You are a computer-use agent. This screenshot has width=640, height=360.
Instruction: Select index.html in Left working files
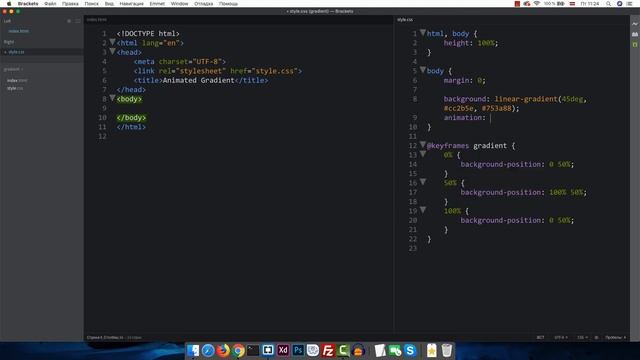tap(18, 31)
